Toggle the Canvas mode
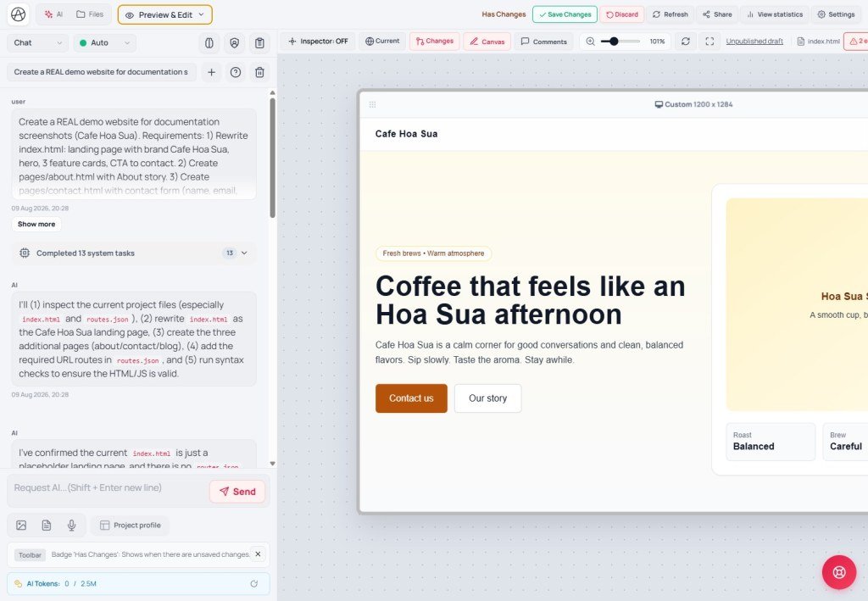The width and height of the screenshot is (868, 601). pyautogui.click(x=487, y=42)
